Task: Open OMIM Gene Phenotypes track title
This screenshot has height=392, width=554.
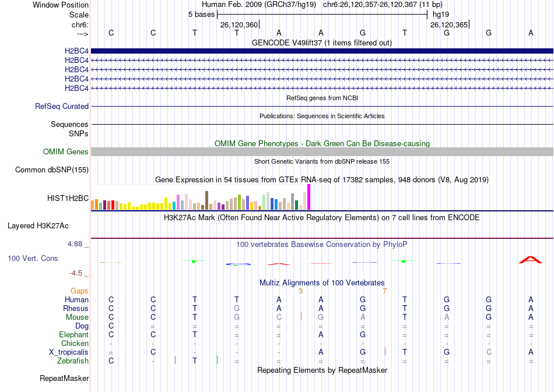Action: click(x=322, y=144)
